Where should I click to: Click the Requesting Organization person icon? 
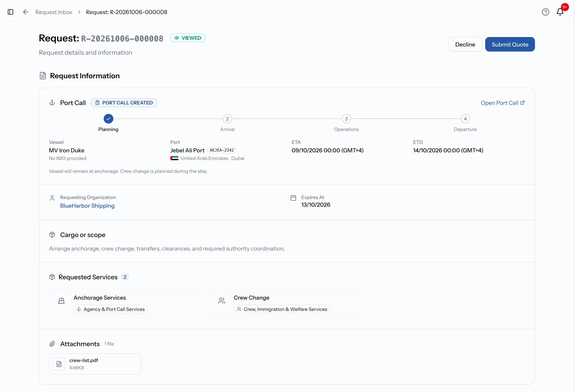(x=52, y=198)
